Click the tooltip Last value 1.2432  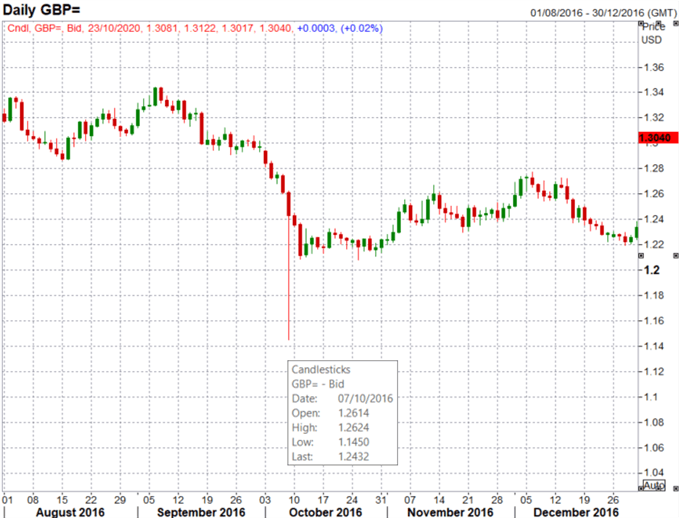(353, 456)
